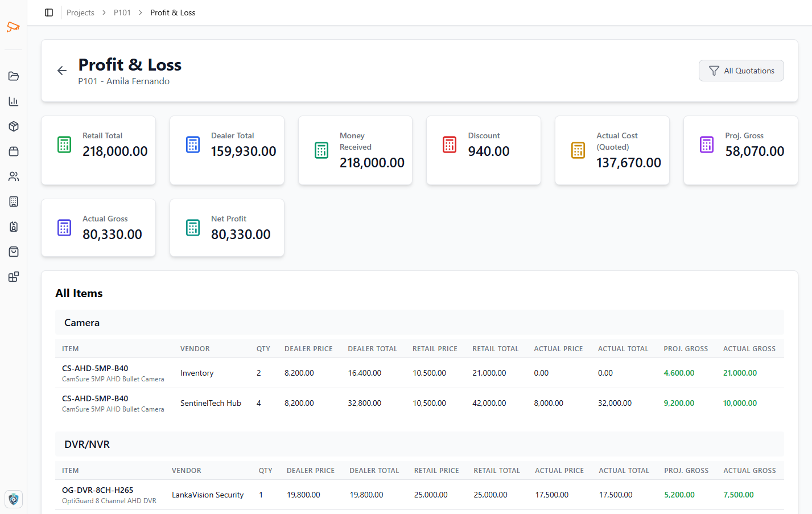Viewport: 812px width, 514px height.
Task: Open the analytics bar-chart icon in sidebar
Action: pyautogui.click(x=13, y=101)
